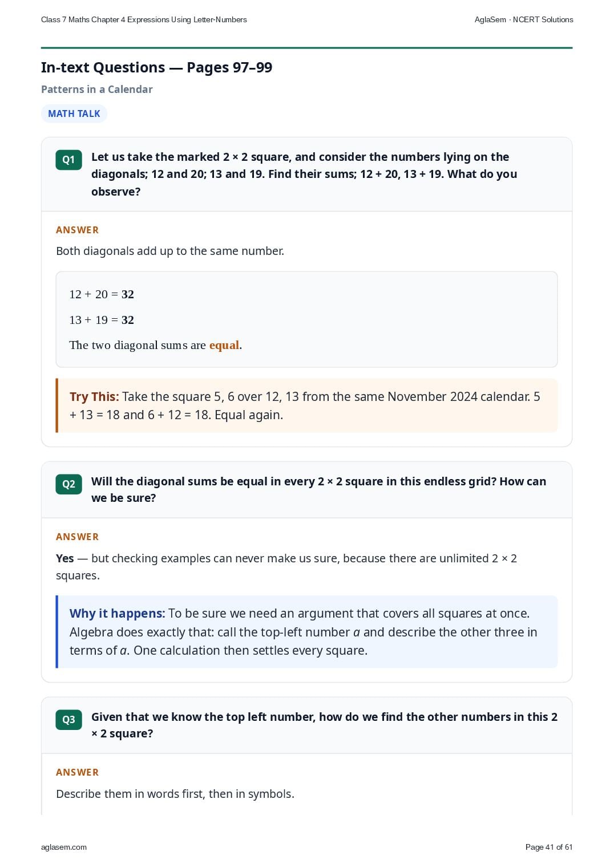
Task: Click the ANSWER label under Q1
Action: (x=78, y=230)
